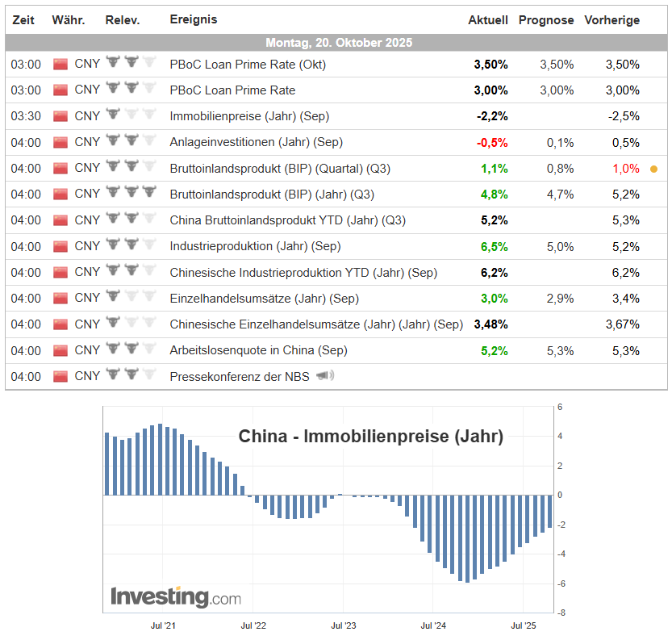This screenshot has height=640, width=672.
Task: Click the orange revision dot in BIP Quartal row
Action: [653, 169]
